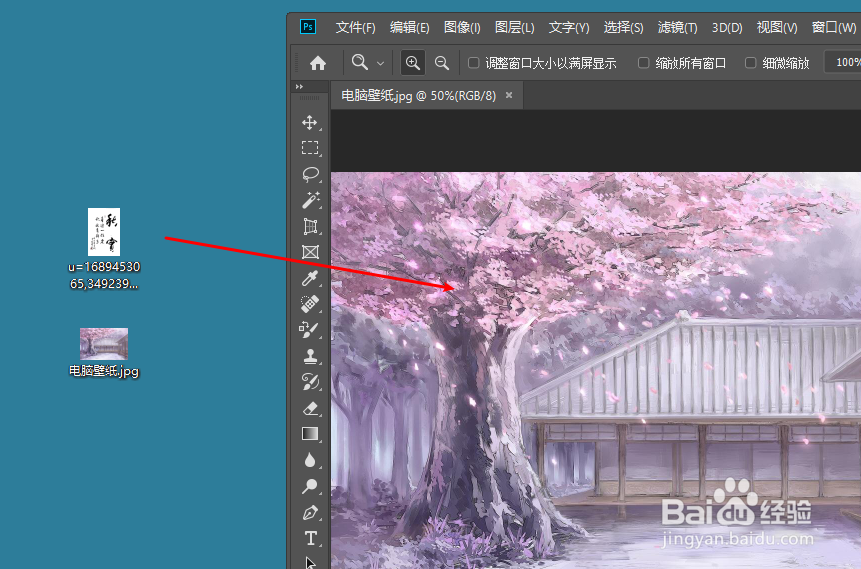Click the Home button in options bar
The height and width of the screenshot is (569, 861).
pyautogui.click(x=318, y=63)
